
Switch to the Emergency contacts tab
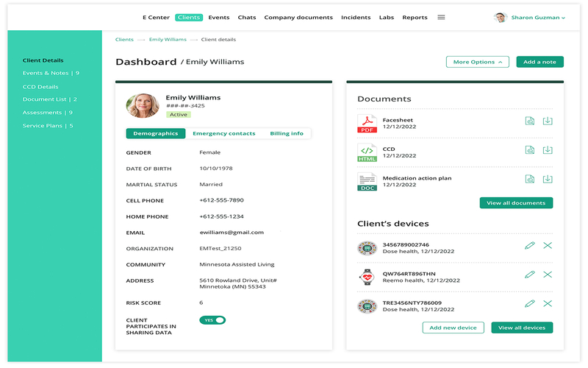click(x=223, y=134)
